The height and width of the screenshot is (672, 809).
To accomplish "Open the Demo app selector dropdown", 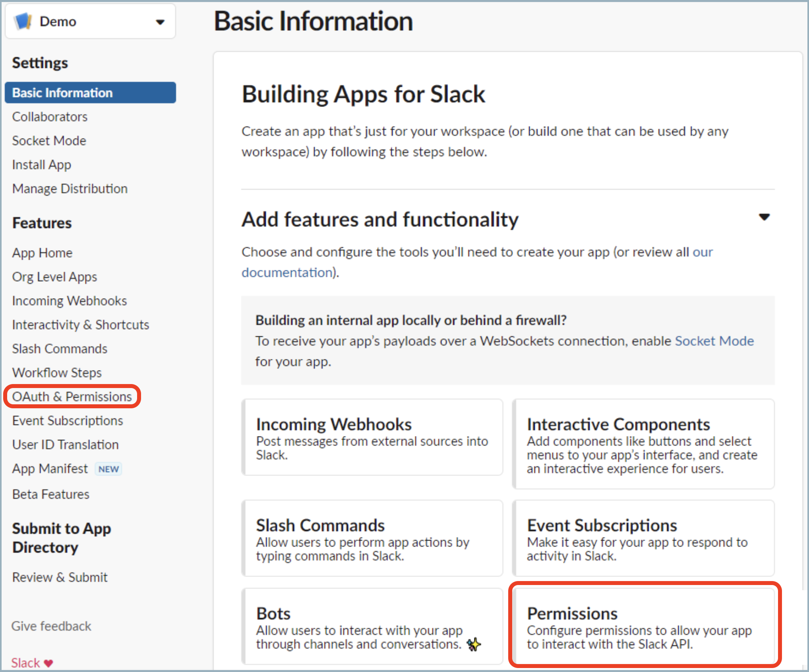I will click(160, 22).
